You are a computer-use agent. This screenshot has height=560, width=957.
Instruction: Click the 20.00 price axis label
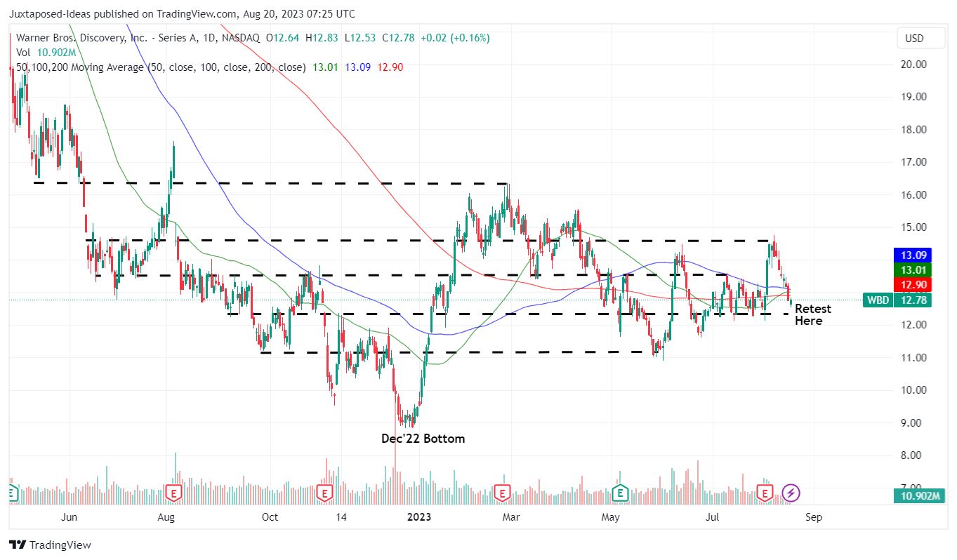tap(913, 64)
